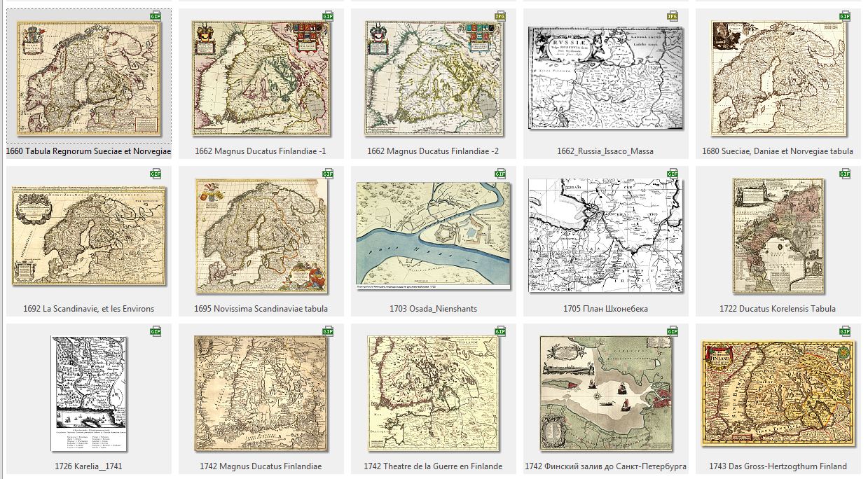Open the 1692 La Scandinavie map thumbnail
The image size is (868, 479).
click(x=88, y=235)
